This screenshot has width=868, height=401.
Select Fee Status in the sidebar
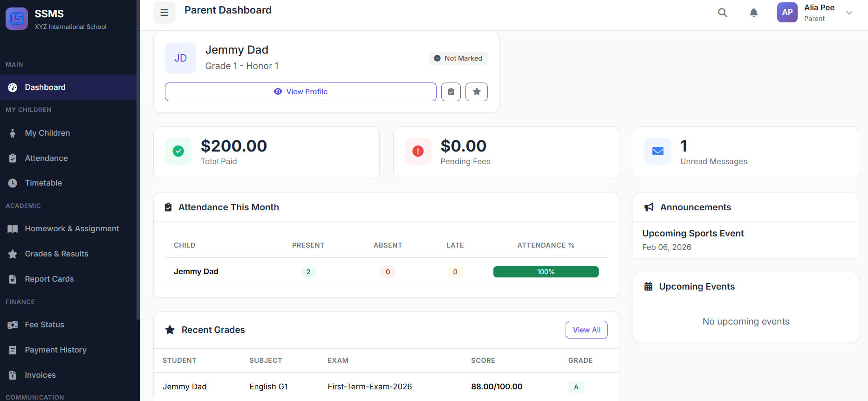tap(44, 325)
